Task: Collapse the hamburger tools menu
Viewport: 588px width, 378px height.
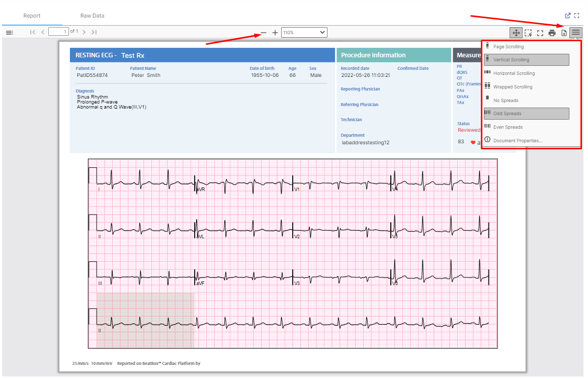Action: point(575,33)
